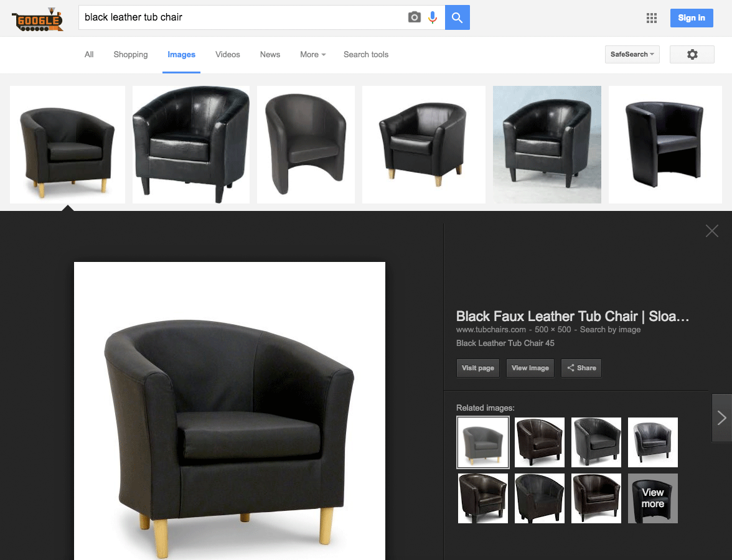Select the third legless tub chair thumbnail

tap(306, 144)
